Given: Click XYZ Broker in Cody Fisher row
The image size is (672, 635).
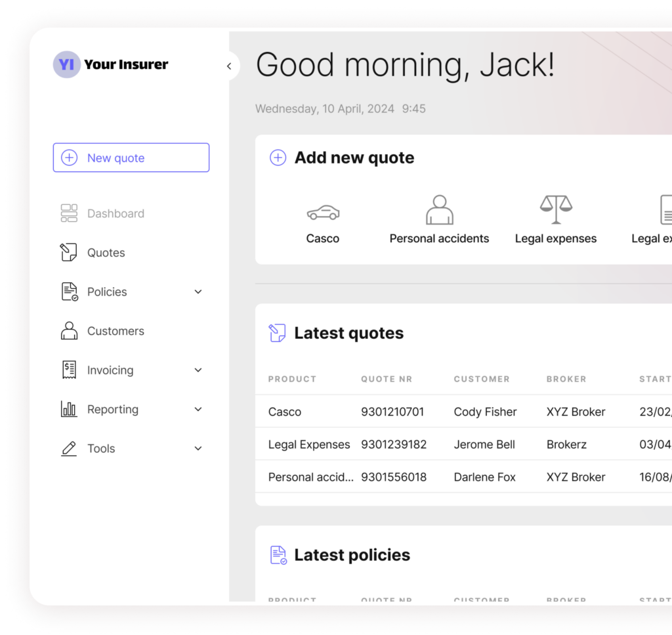Looking at the screenshot, I should [576, 412].
